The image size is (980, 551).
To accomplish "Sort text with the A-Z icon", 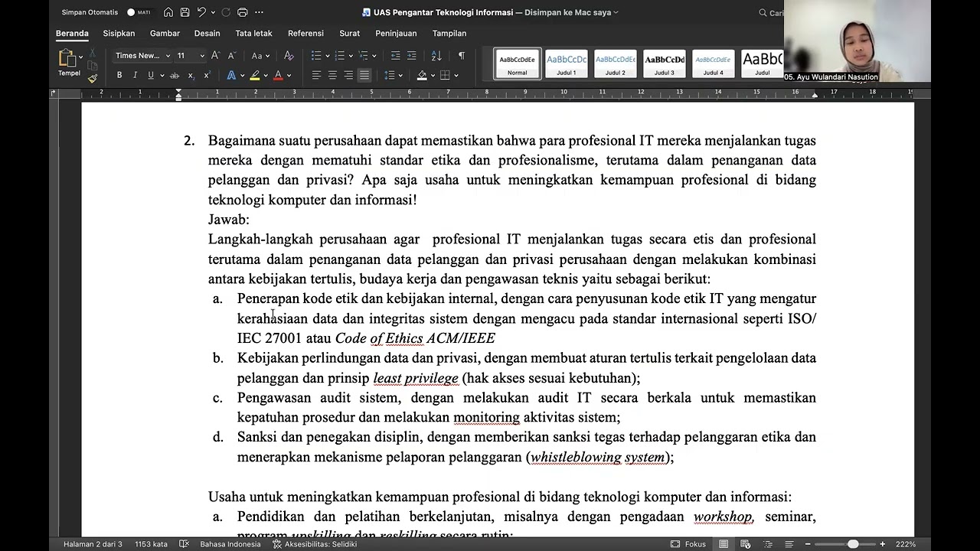I will 436,56.
